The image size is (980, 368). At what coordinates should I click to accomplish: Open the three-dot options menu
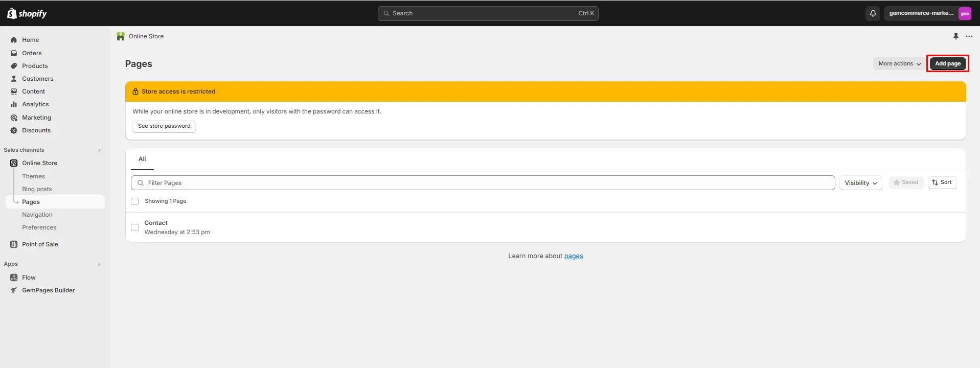tap(969, 36)
